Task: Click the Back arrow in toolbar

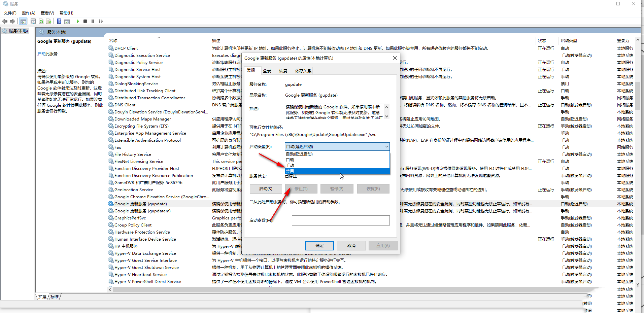Action: click(5, 22)
